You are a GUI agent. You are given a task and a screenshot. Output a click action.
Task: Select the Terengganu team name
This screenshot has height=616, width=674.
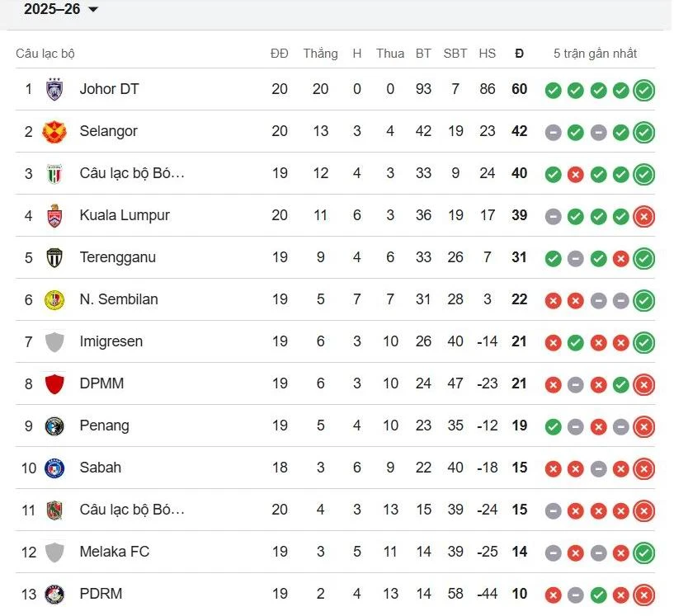click(x=118, y=257)
